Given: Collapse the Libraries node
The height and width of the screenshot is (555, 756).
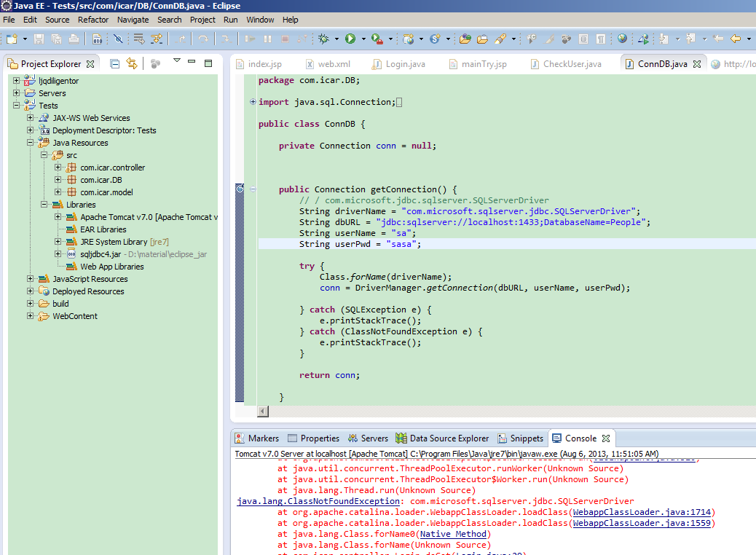Looking at the screenshot, I should point(44,205).
